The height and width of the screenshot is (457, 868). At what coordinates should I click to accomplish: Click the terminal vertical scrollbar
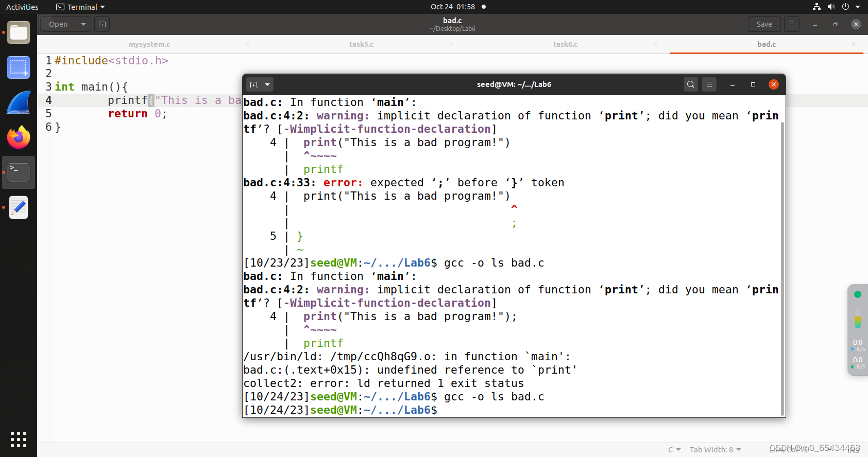click(782, 269)
